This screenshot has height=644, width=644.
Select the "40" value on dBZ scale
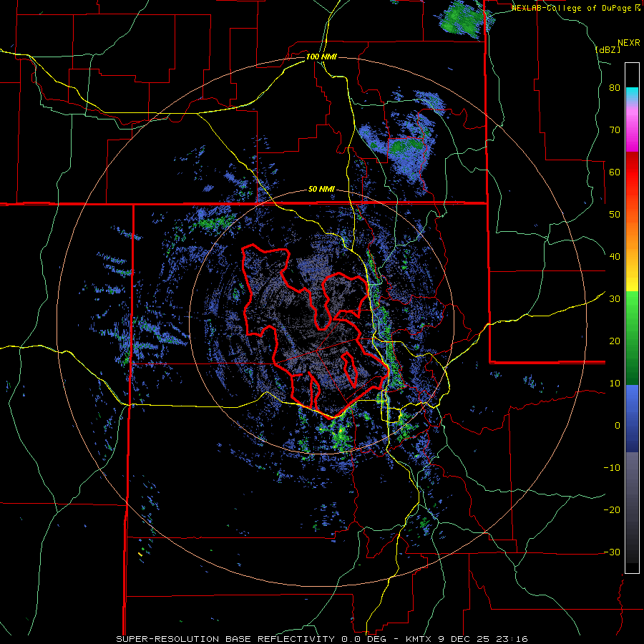[615, 257]
